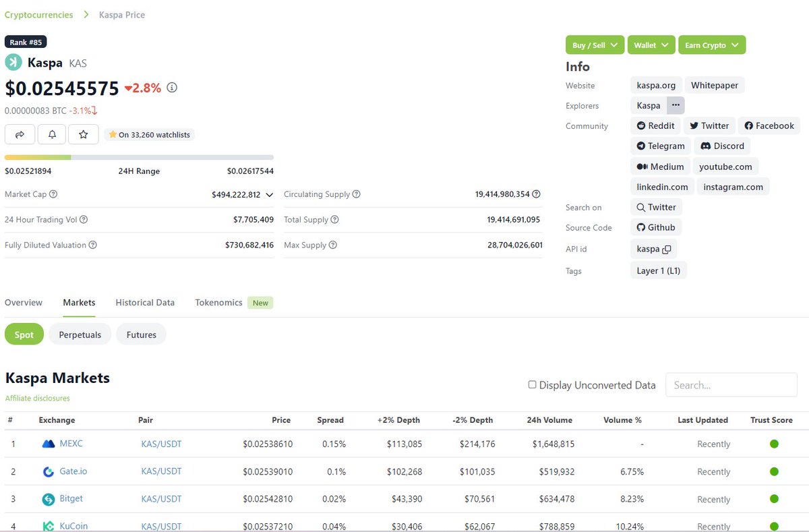Open the Telegram community link

(660, 146)
